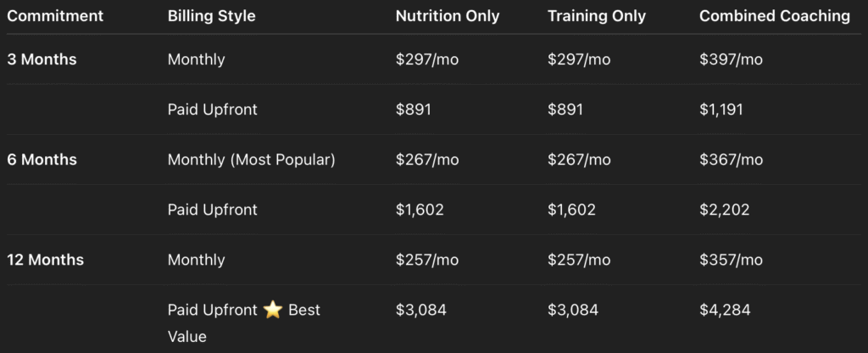
Task: Click the $397/mo Combined Coaching price
Action: point(731,59)
